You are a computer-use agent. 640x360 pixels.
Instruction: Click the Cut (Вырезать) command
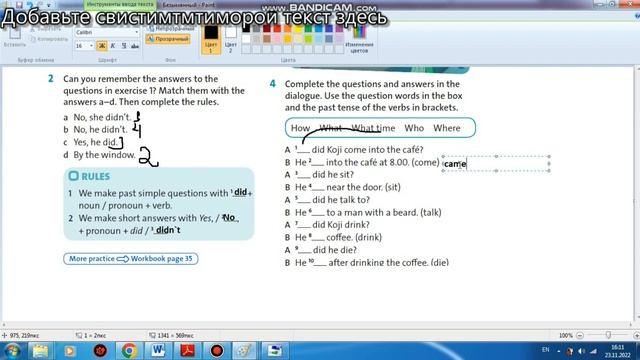(x=46, y=29)
